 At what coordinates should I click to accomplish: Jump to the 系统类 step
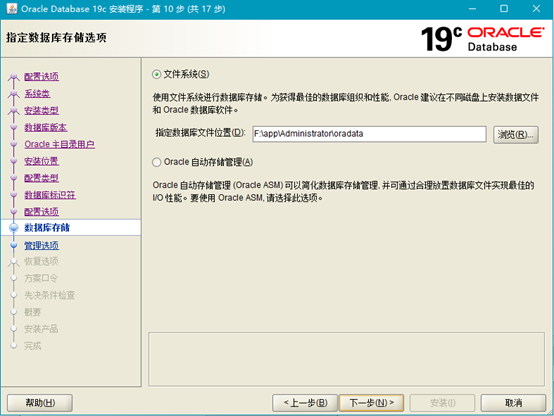click(37, 93)
